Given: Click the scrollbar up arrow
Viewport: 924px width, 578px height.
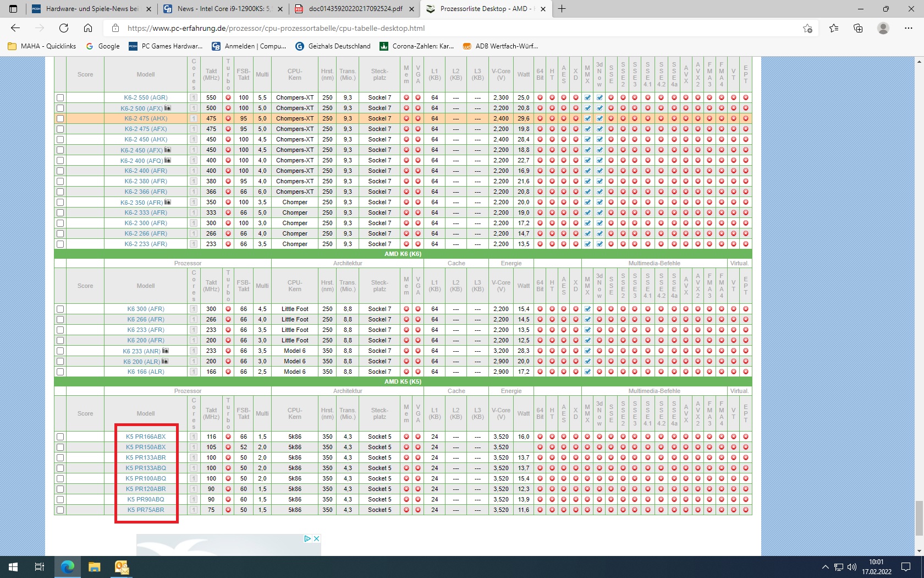Looking at the screenshot, I should (x=919, y=62).
